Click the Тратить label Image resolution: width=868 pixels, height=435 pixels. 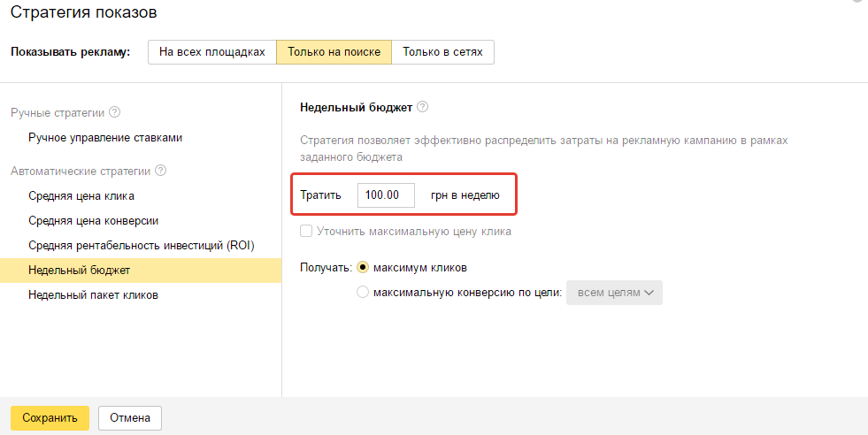[320, 195]
